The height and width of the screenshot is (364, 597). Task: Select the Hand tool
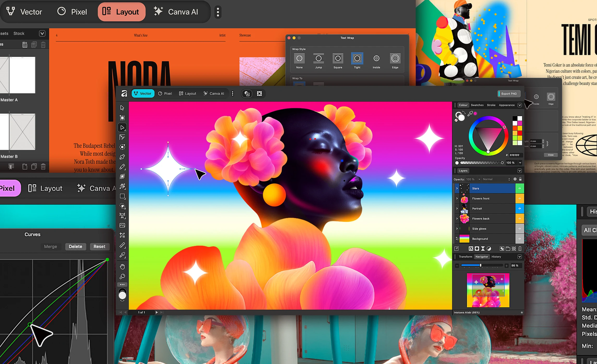122,267
